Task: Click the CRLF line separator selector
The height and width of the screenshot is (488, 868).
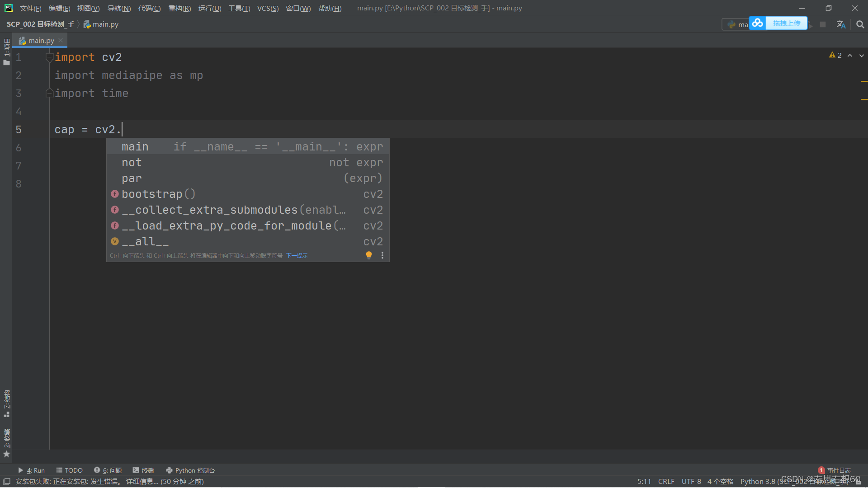Action: click(x=666, y=482)
